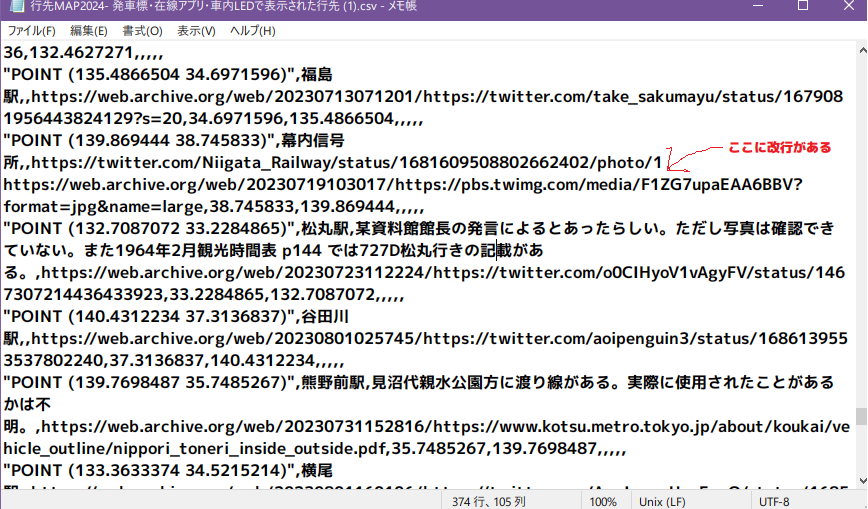Click the UTF-8 encoding status entry
This screenshot has width=868, height=509.
click(774, 502)
